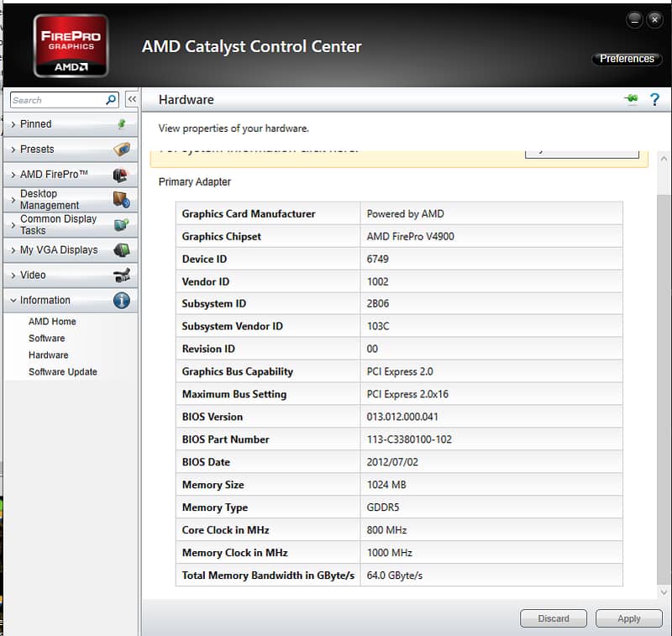Click the vertical scrollbar thumb
The height and width of the screenshot is (636, 672).
[x=664, y=389]
